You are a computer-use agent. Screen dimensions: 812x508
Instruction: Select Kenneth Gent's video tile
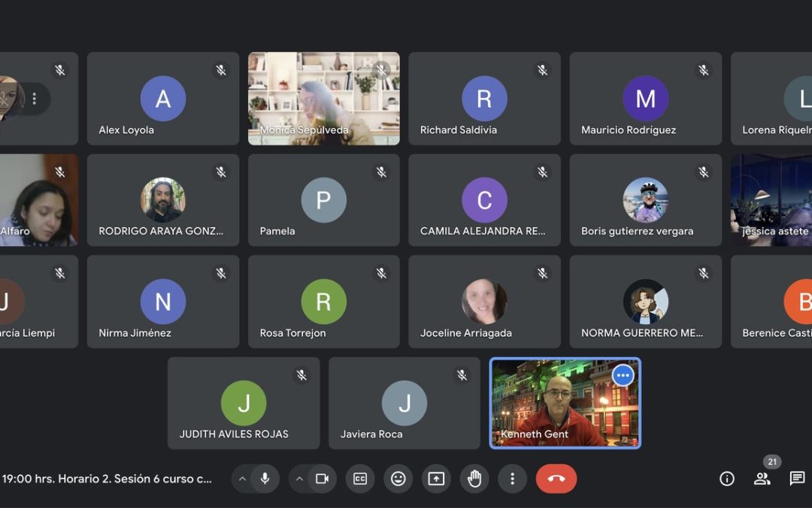tap(565, 403)
